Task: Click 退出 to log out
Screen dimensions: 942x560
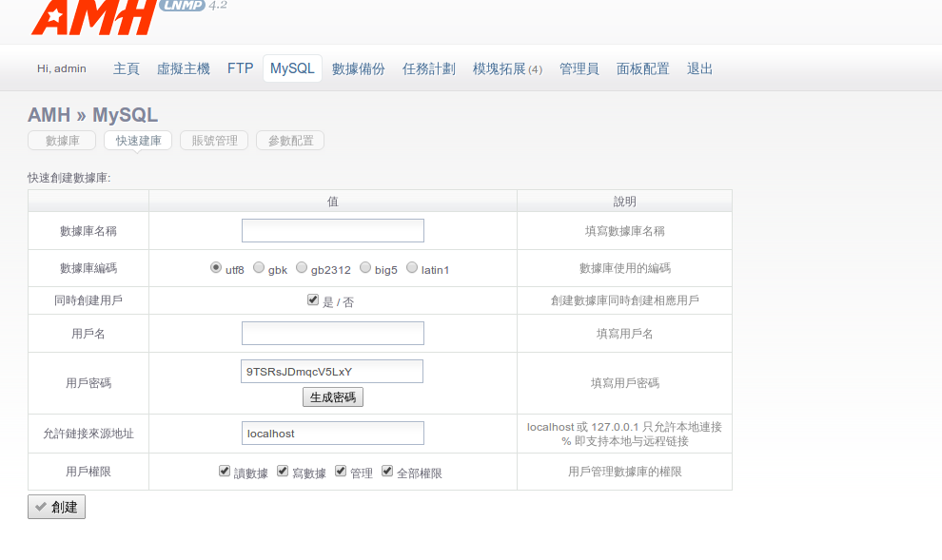Action: pyautogui.click(x=699, y=68)
